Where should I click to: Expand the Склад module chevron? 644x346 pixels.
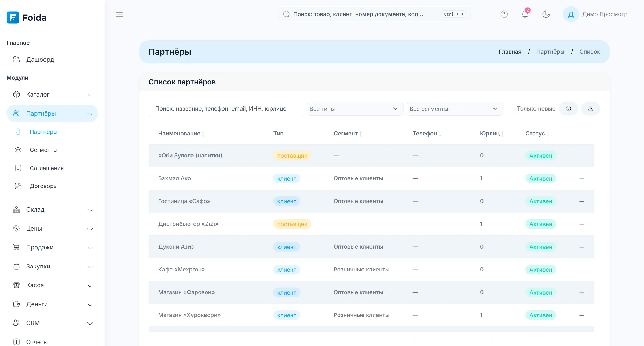pos(90,210)
